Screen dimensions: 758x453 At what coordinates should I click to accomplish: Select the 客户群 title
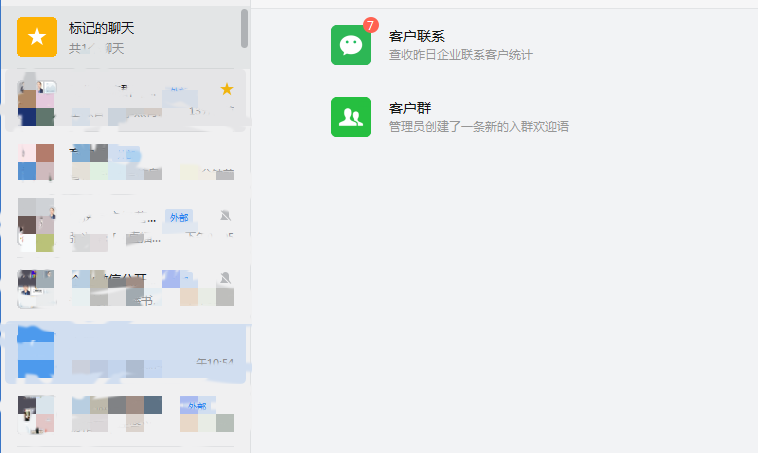click(410, 107)
